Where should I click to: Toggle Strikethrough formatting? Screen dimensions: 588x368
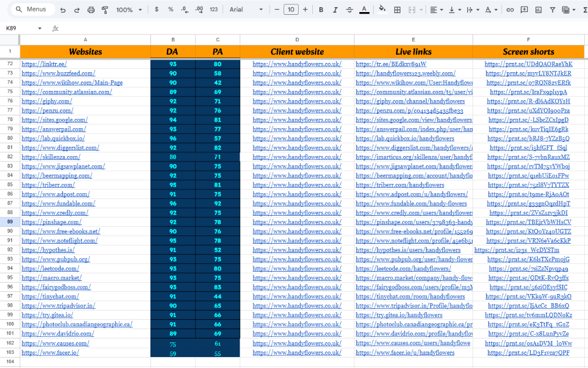pos(349,10)
